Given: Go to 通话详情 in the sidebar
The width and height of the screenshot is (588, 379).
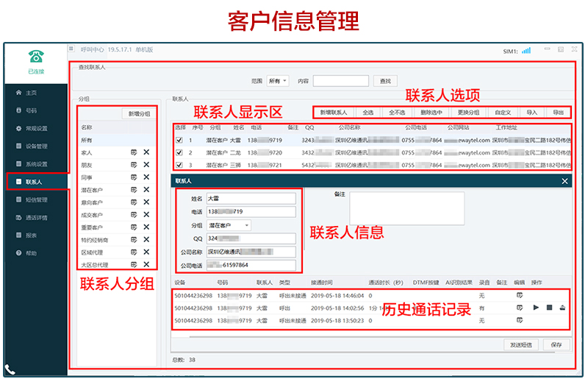Looking at the screenshot, I should (36, 218).
